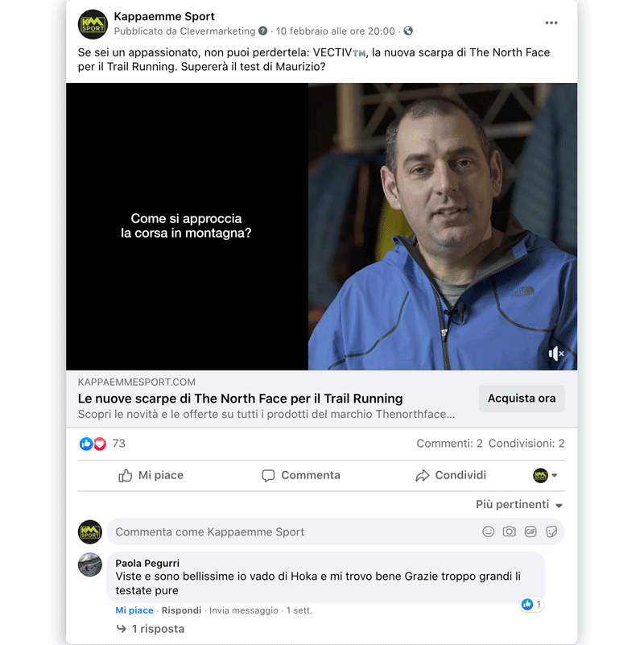Attach a photo using the camera icon
The image size is (644, 645).
509,531
